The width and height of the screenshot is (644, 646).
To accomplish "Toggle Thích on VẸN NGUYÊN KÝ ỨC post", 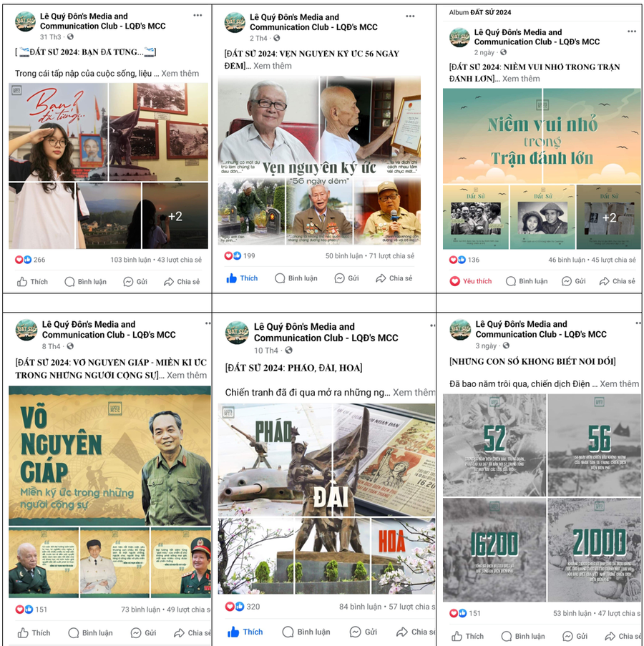I will (242, 278).
